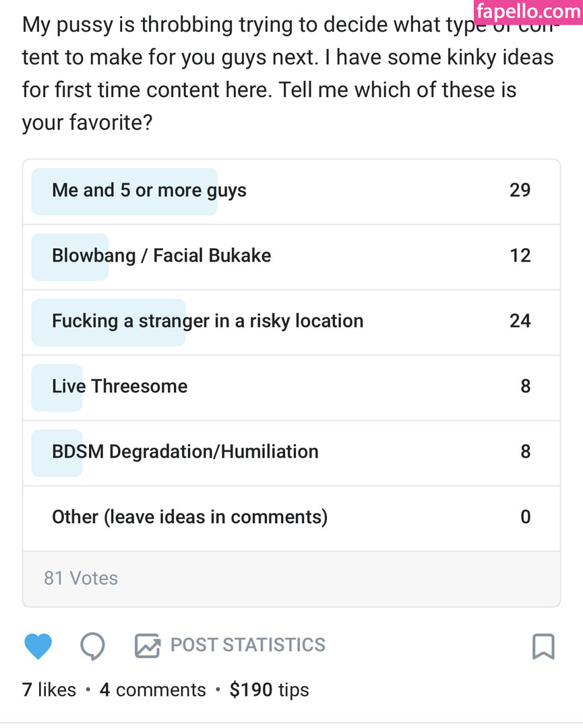Select the "Me and 5 or more guys" poll option
Screen dimensions: 583x728
point(149,191)
